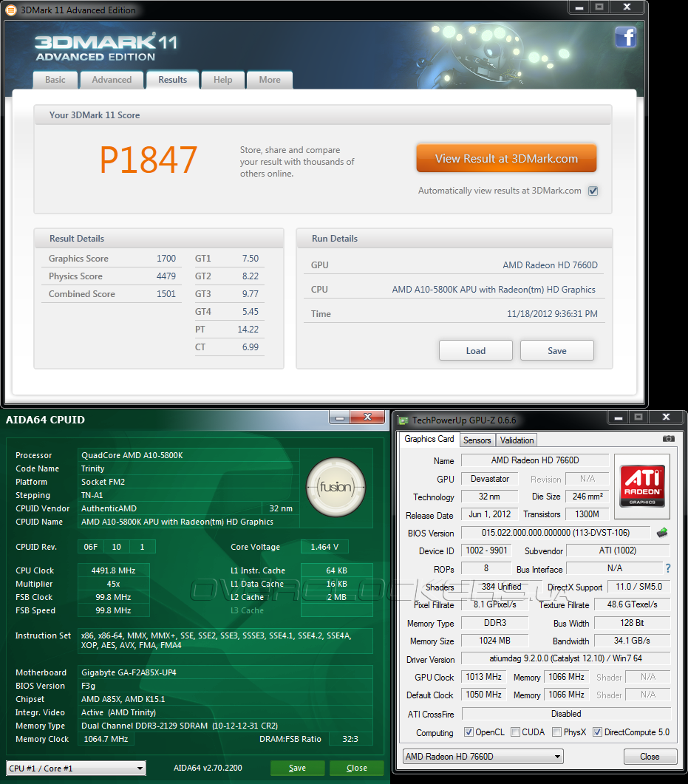Click the green Save button in AIDA64

tap(298, 768)
